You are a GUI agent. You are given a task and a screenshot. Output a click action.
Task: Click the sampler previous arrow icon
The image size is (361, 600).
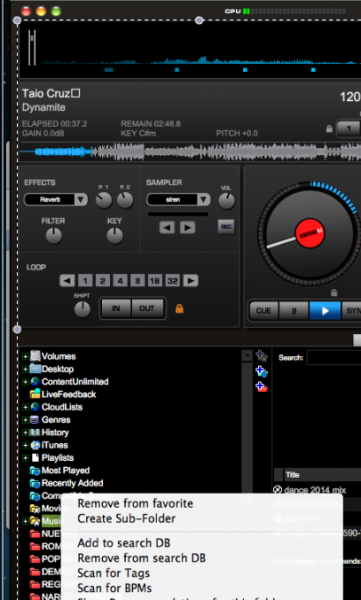[167, 228]
